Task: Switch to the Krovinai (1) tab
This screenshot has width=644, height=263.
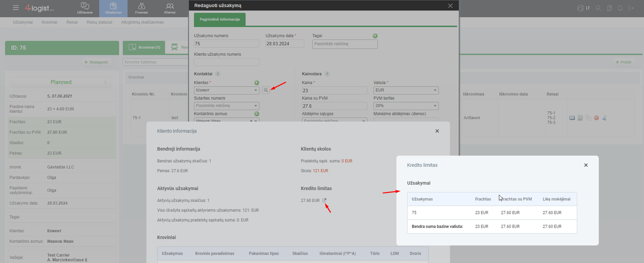Action: [144, 48]
